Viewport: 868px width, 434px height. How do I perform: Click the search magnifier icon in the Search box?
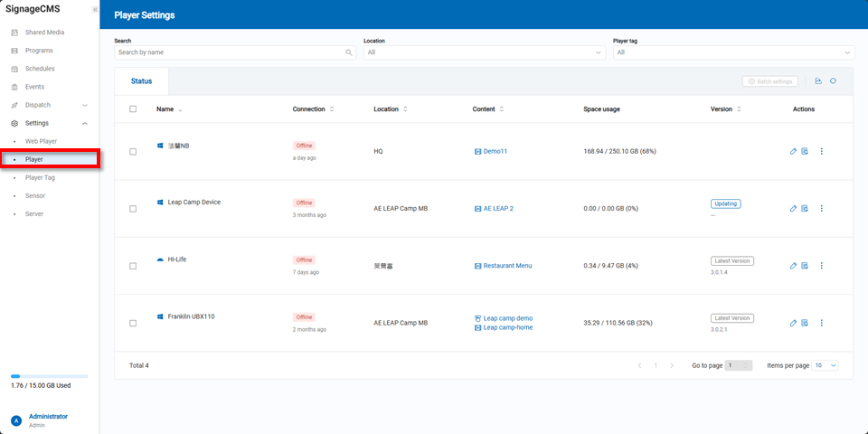click(349, 52)
